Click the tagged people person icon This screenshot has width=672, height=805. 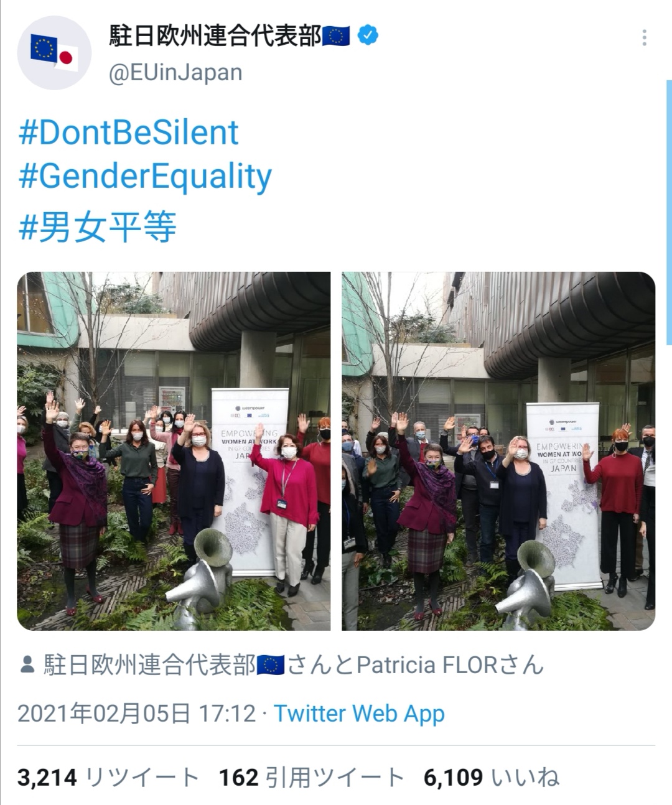pos(27,664)
